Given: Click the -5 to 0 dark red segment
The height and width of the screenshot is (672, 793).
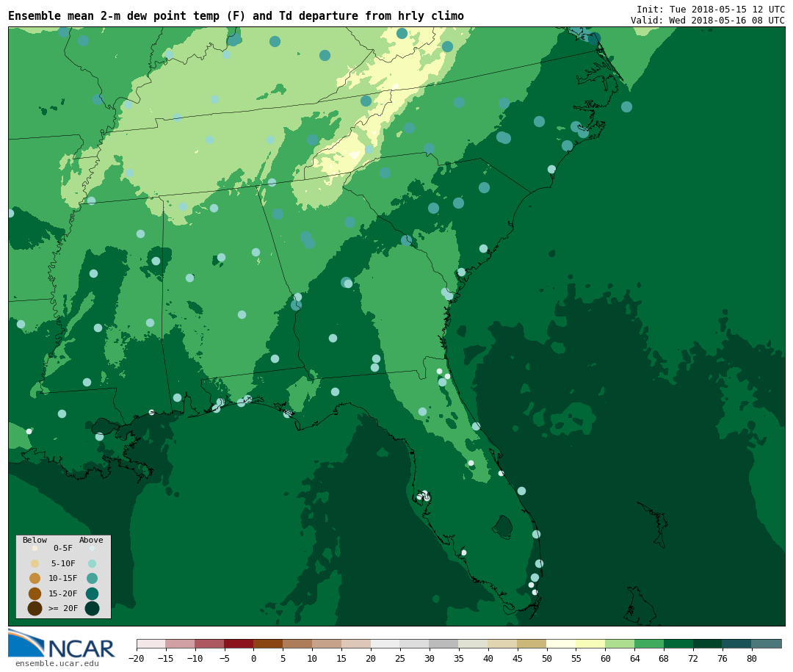Looking at the screenshot, I should [239, 644].
